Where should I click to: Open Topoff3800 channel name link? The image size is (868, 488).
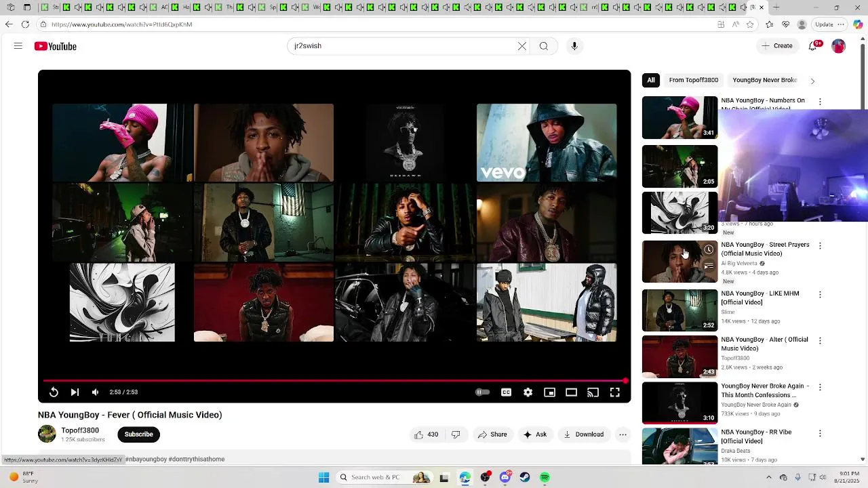point(80,430)
